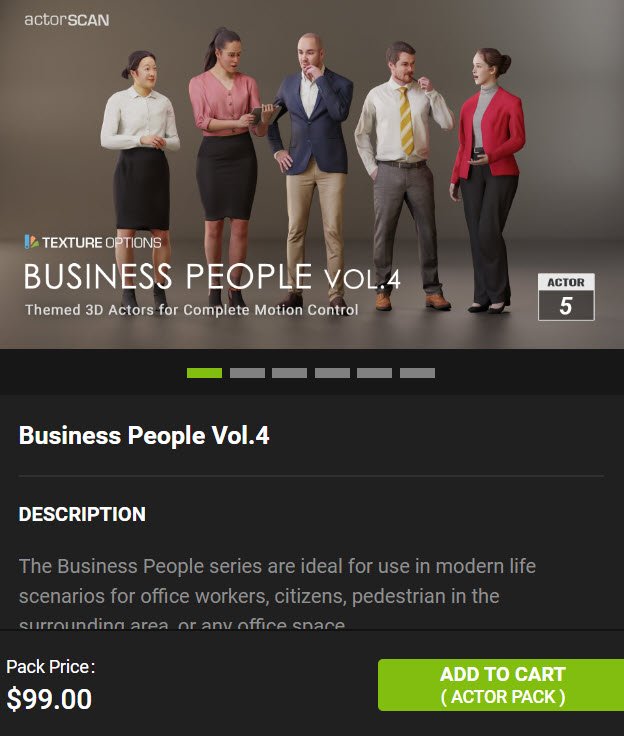The width and height of the screenshot is (624, 736).
Task: Go to the sixth carousel slide indicator
Action: (417, 373)
